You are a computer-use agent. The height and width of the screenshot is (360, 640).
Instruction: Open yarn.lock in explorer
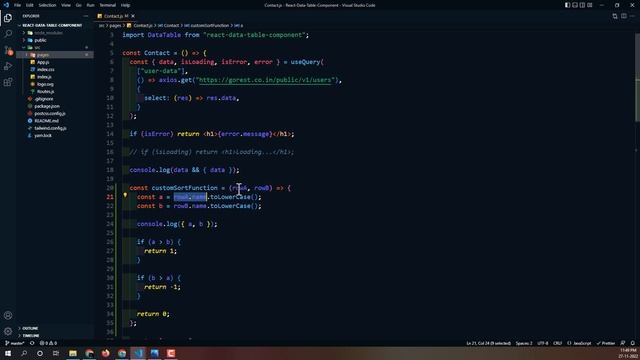pyautogui.click(x=43, y=136)
